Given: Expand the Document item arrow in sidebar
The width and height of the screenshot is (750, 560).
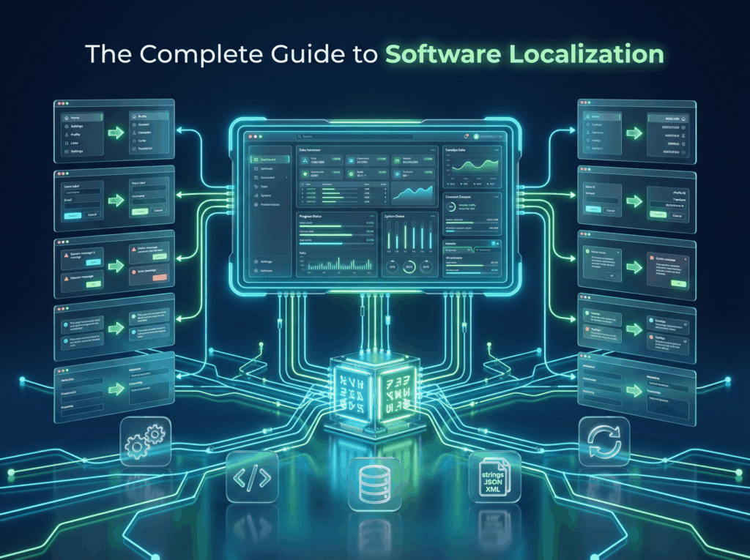Looking at the screenshot, I should pos(286,177).
